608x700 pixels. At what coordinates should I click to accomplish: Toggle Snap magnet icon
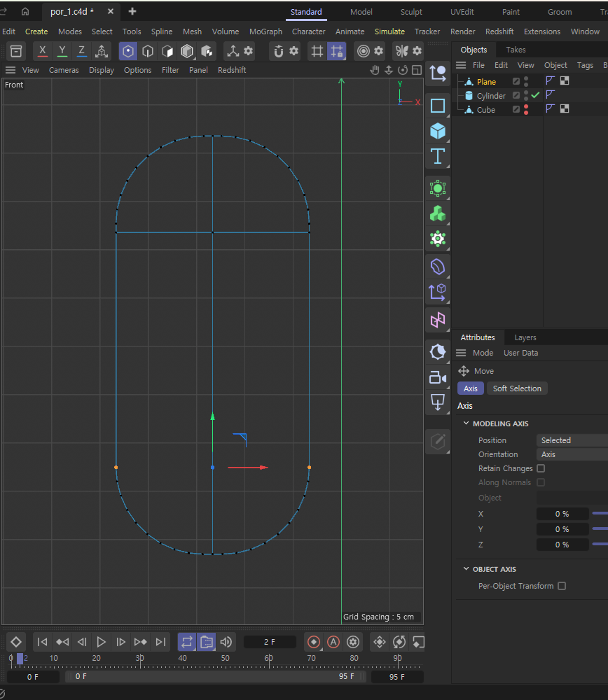(279, 51)
